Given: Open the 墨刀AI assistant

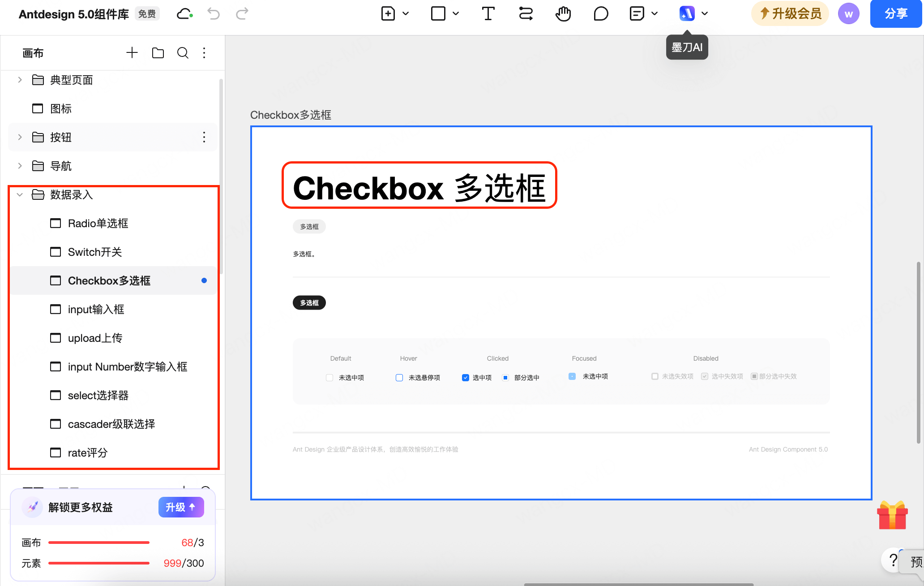Looking at the screenshot, I should point(686,13).
